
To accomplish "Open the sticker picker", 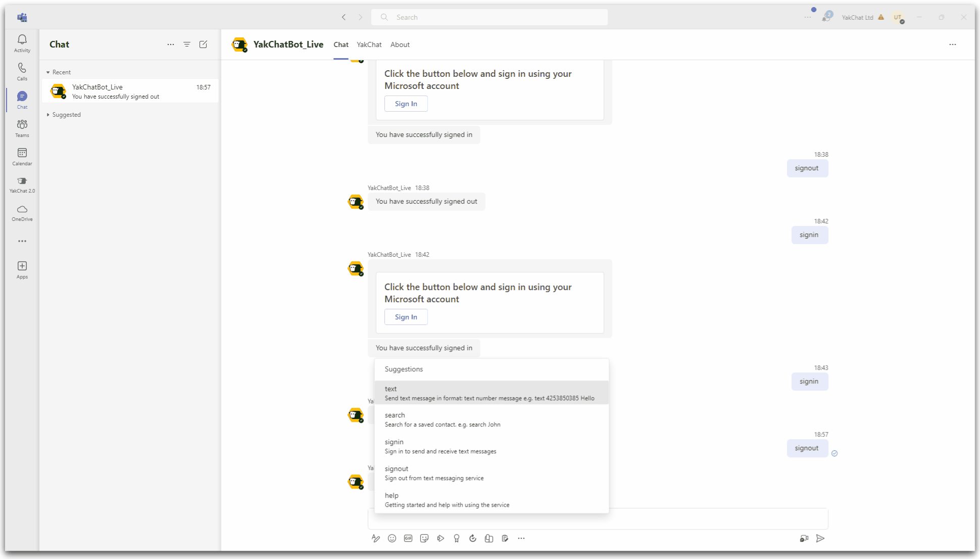I will click(424, 538).
